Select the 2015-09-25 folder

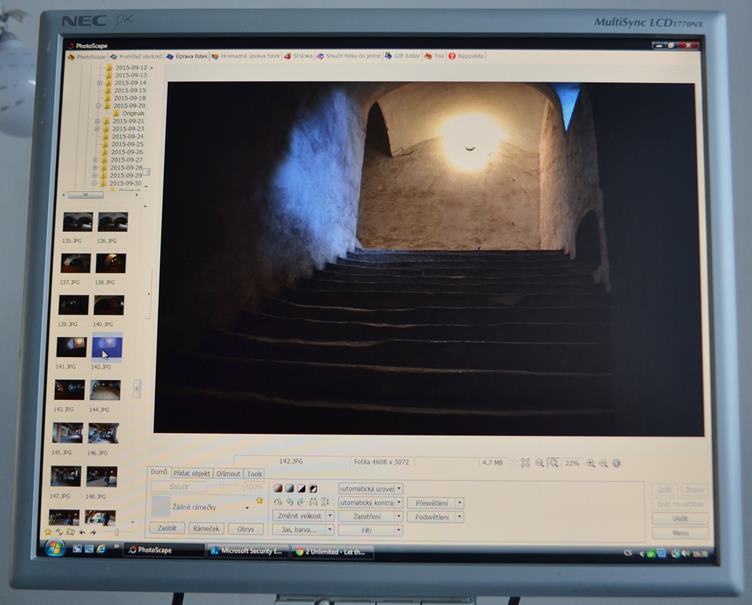pos(127,144)
